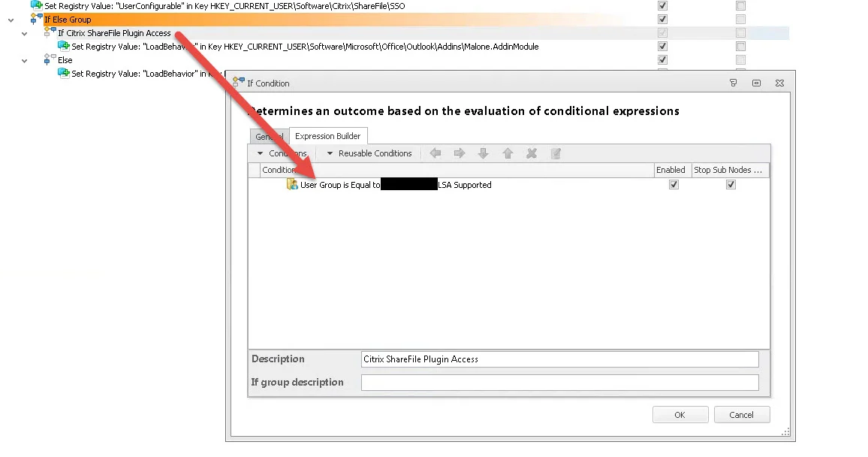Click the pin icon in If Condition dialog

pos(733,83)
